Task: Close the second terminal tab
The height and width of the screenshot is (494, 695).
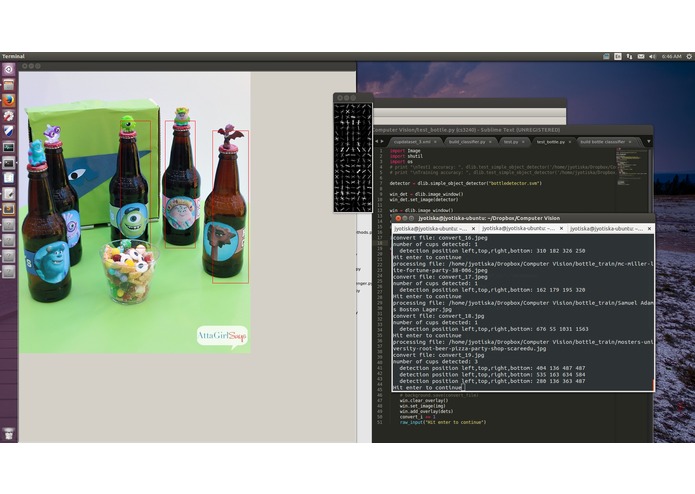Action: [561, 229]
